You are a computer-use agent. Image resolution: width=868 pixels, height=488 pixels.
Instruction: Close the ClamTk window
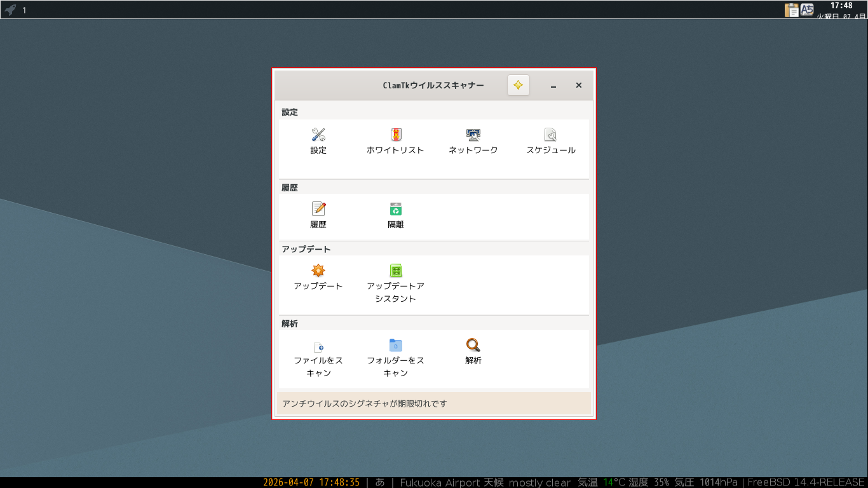tap(579, 85)
